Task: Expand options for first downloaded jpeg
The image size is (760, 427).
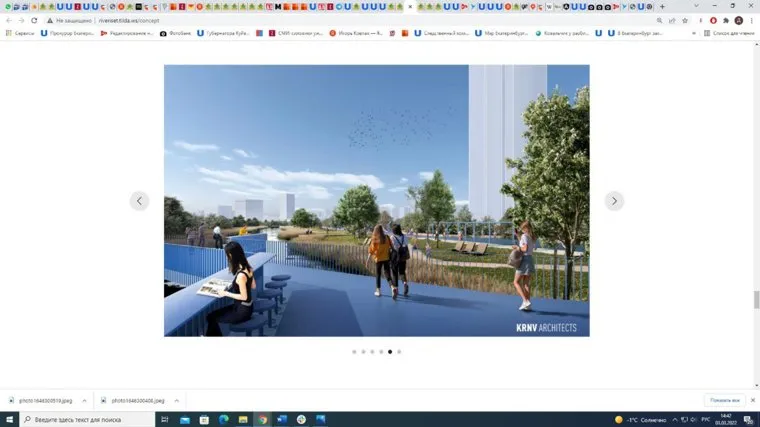Action: coord(83,400)
